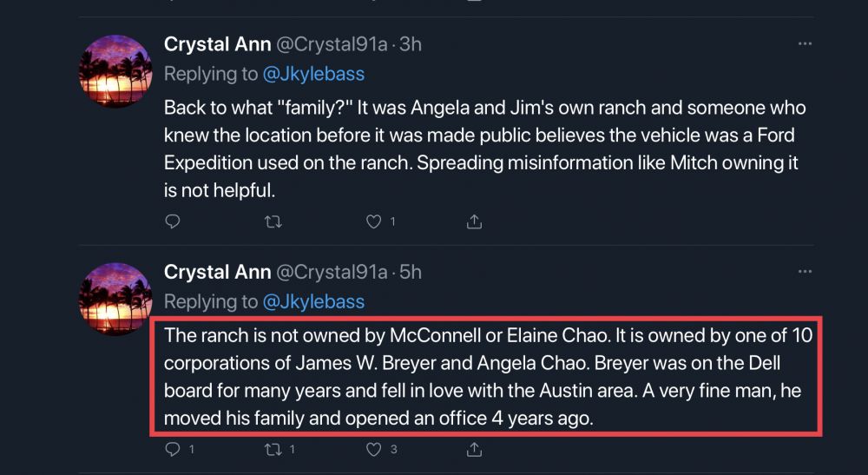Open more options on the 3h tweet
Image resolution: width=868 pixels, height=475 pixels.
pyautogui.click(x=805, y=43)
